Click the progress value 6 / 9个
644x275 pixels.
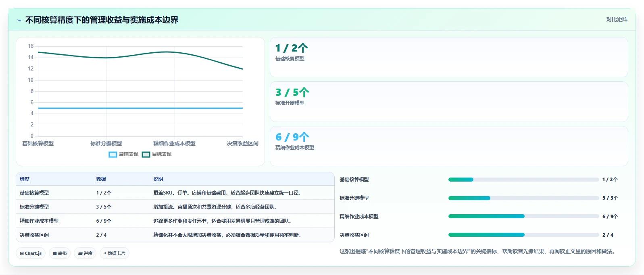point(610,217)
